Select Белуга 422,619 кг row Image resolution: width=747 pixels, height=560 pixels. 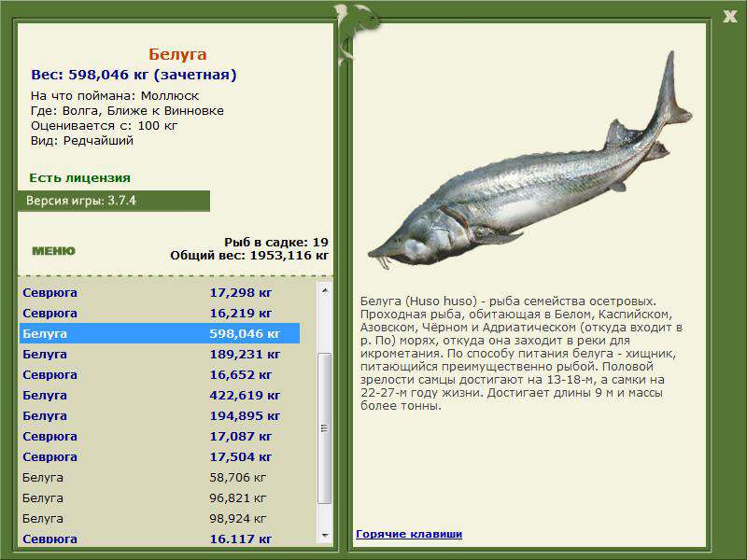point(160,395)
